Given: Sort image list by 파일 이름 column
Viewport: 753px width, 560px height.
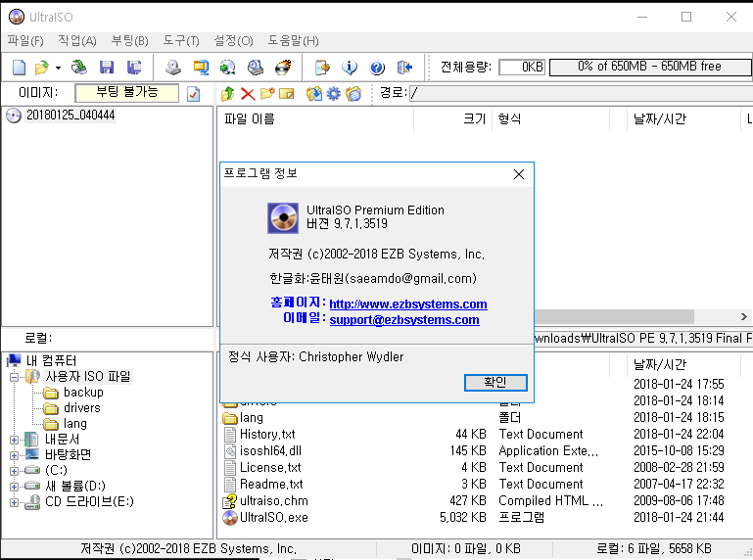Looking at the screenshot, I should coord(315,119).
